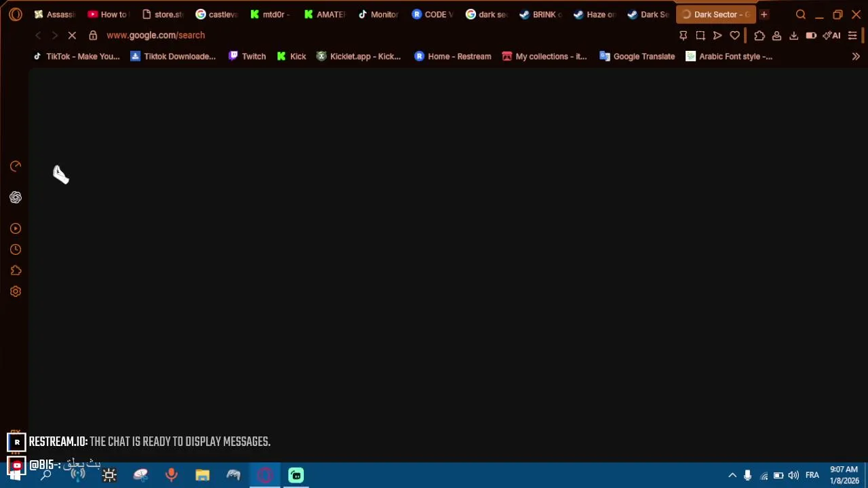The image size is (868, 488).
Task: Open Google Translate bookmark
Action: (x=637, y=56)
